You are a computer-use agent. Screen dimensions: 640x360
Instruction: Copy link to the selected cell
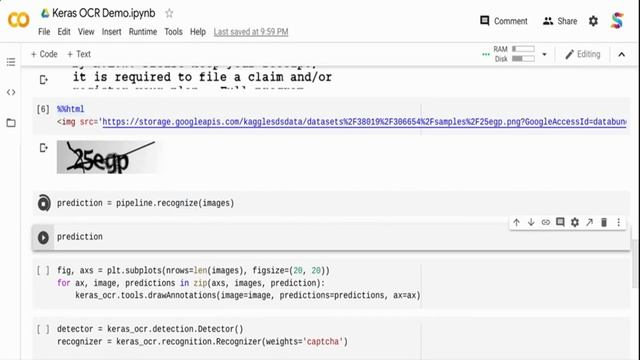point(546,222)
